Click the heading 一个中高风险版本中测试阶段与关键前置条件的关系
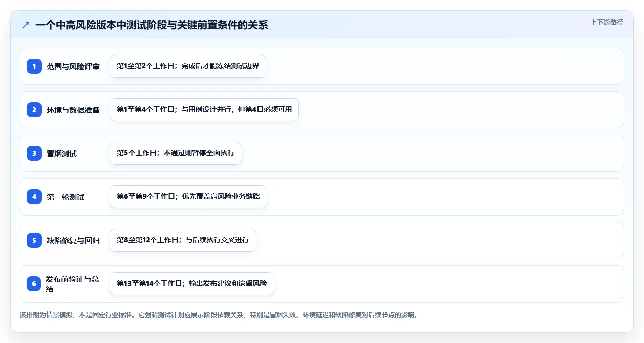644x343 pixels. (x=152, y=25)
